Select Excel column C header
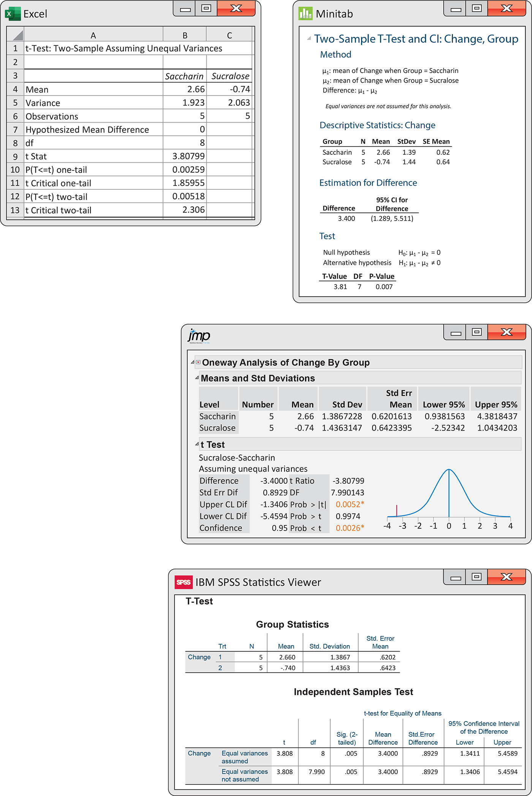The height and width of the screenshot is (796, 532). click(230, 35)
